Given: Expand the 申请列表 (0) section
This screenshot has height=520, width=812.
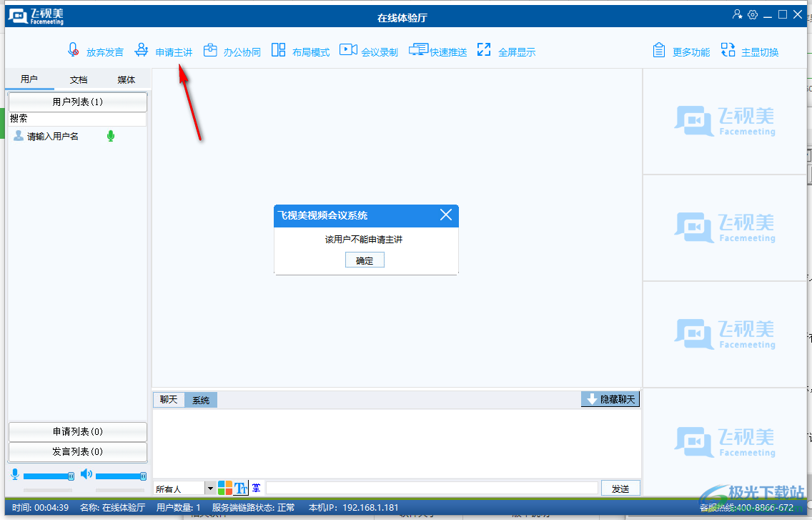Looking at the screenshot, I should [x=77, y=432].
